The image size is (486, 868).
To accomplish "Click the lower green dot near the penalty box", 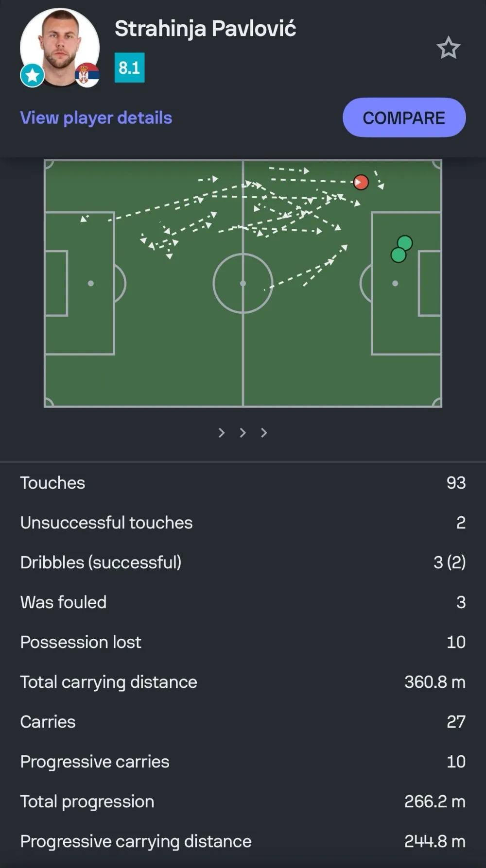I will click(x=398, y=255).
